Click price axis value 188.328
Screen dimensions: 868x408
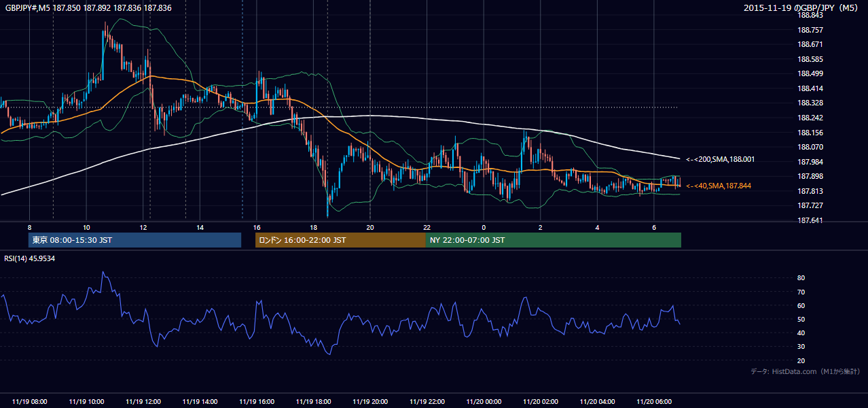point(810,103)
